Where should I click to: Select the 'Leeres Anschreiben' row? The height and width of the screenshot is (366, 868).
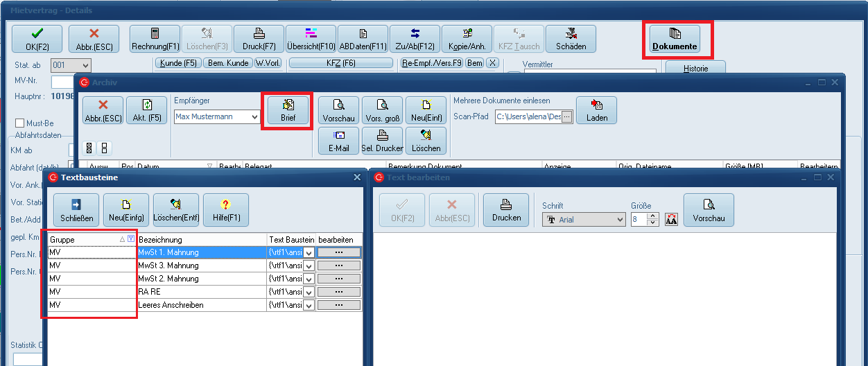(x=202, y=305)
